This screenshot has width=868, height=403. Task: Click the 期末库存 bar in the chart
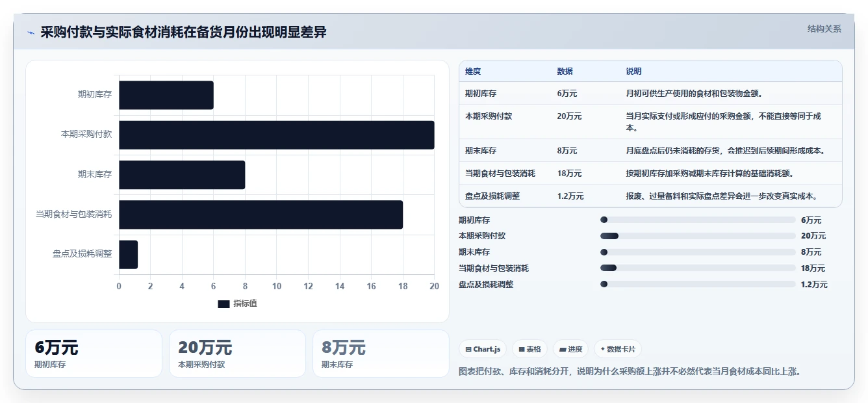[x=182, y=175]
